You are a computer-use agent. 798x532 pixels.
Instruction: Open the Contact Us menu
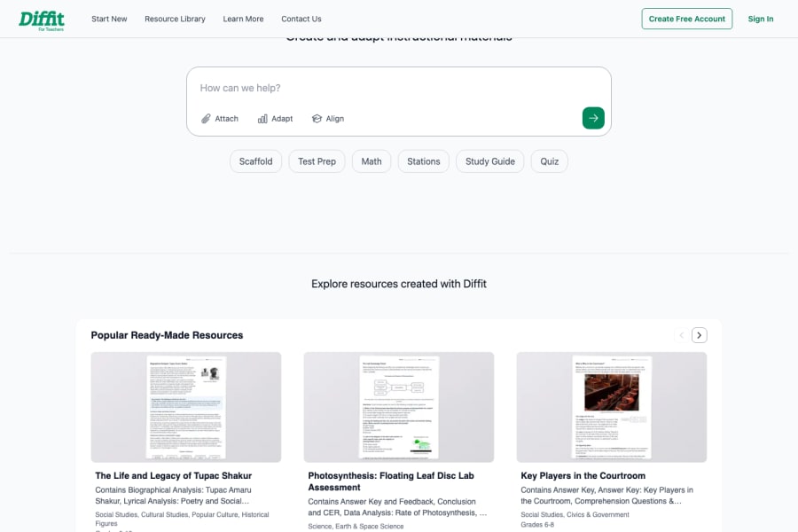click(300, 18)
